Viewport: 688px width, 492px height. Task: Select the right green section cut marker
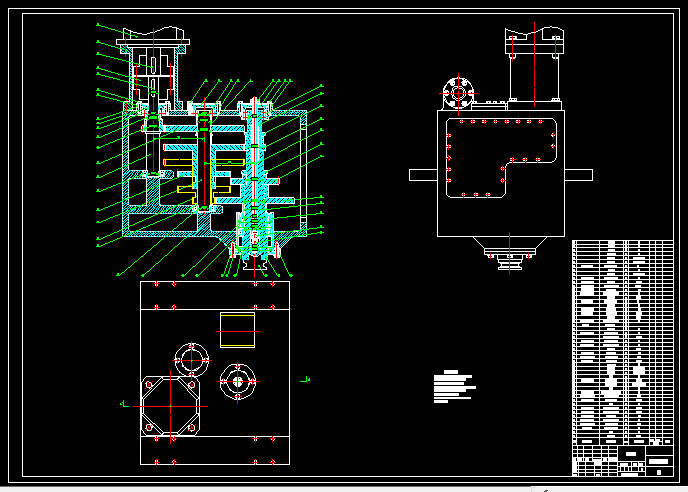[305, 380]
